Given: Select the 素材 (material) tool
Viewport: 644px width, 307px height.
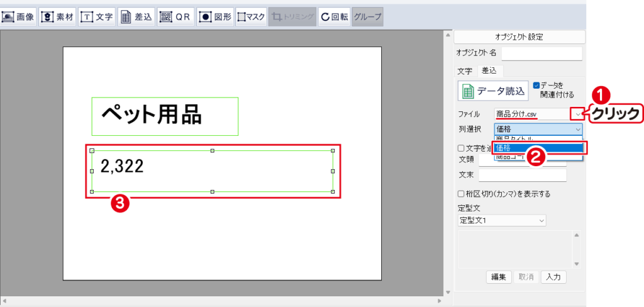Looking at the screenshot, I should 57,17.
